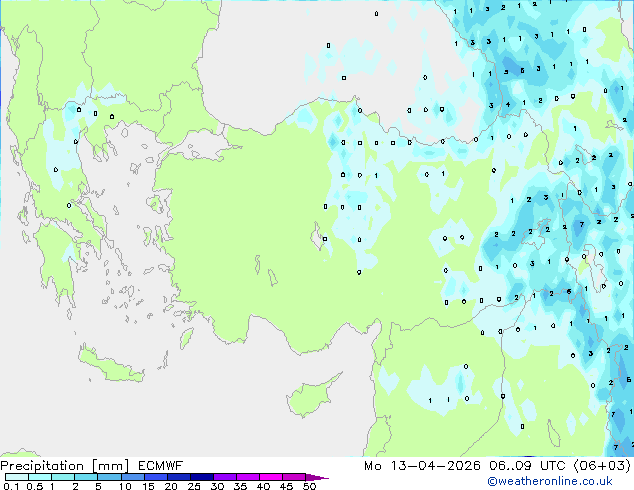Click the 1–2 mm legend swatch
This screenshot has height=490, width=634.
pyautogui.click(x=63, y=477)
